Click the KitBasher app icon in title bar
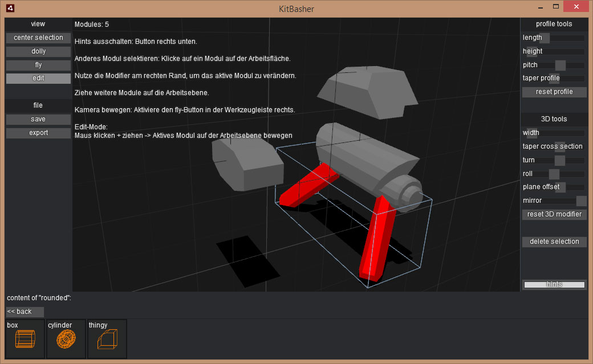Image resolution: width=593 pixels, height=364 pixels. coord(10,9)
